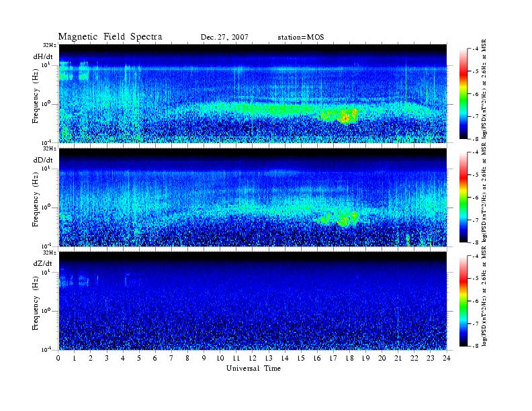Image resolution: width=532 pixels, height=411 pixels.
Task: Select the dZ/dt panel label
Action: click(43, 263)
